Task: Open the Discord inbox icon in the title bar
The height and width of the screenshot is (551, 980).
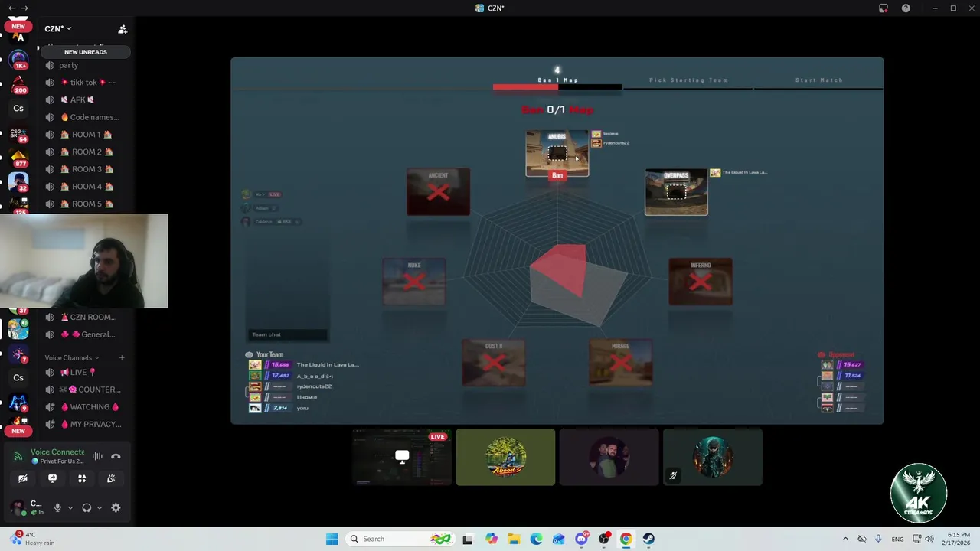Action: tap(883, 8)
